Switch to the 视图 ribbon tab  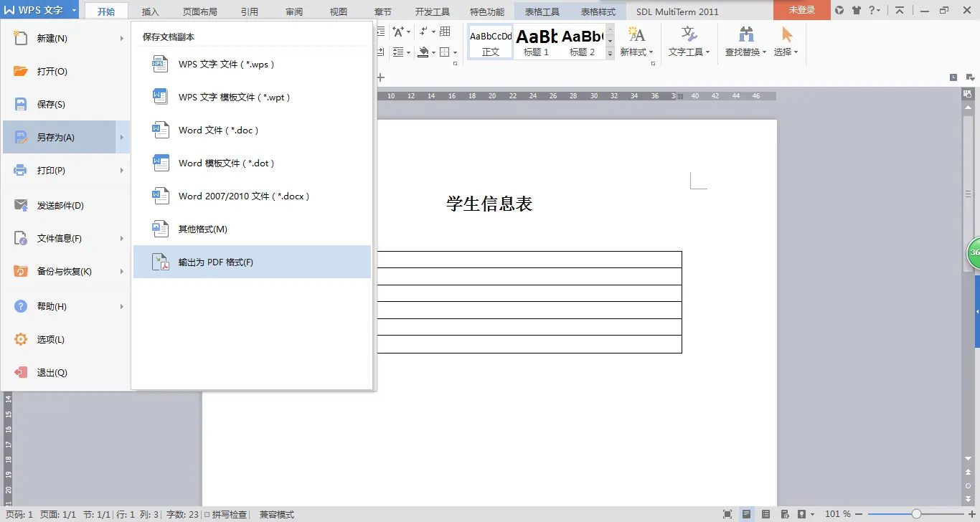[339, 11]
